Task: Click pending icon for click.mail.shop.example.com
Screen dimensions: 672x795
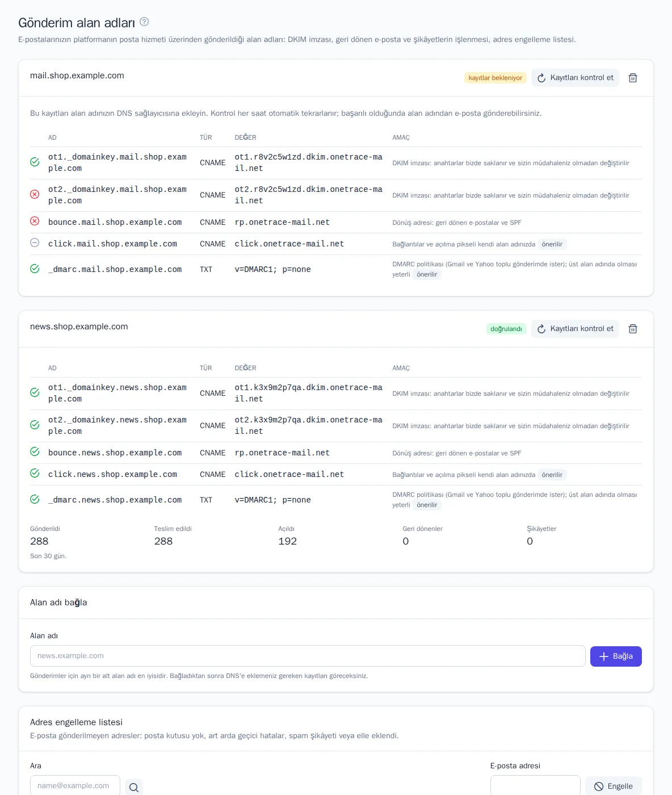Action: point(35,242)
